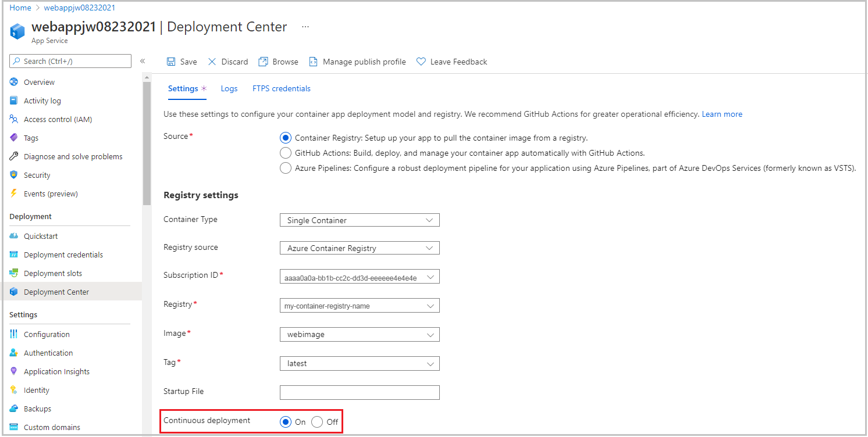Open the Security blade

37,174
